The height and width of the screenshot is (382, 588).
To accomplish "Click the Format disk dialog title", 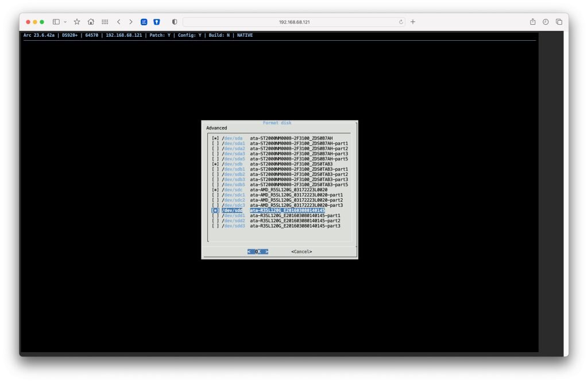I will pos(277,123).
